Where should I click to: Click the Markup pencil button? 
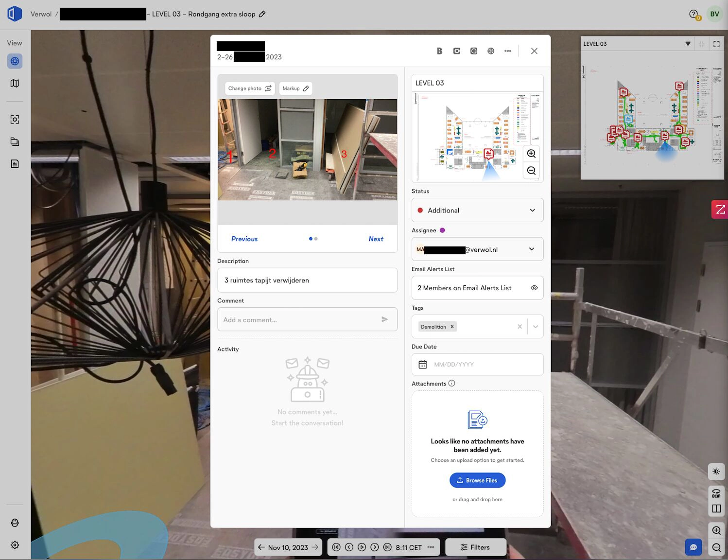pos(295,88)
